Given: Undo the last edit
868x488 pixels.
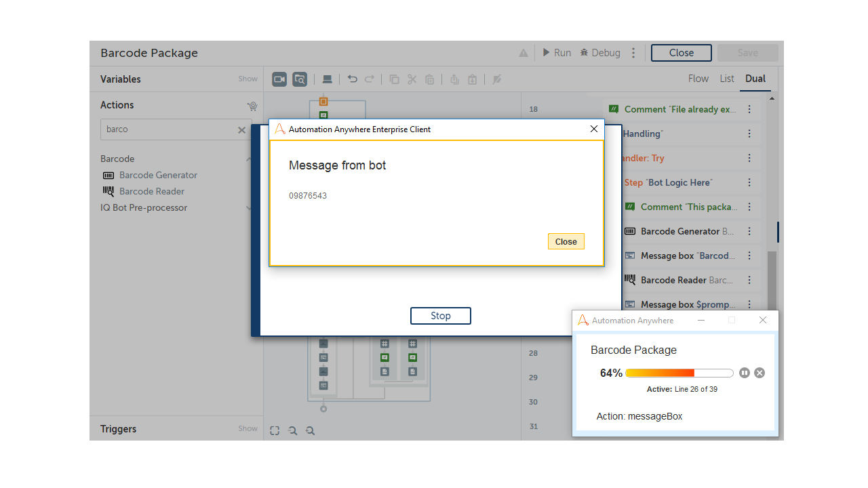Looking at the screenshot, I should coord(352,79).
